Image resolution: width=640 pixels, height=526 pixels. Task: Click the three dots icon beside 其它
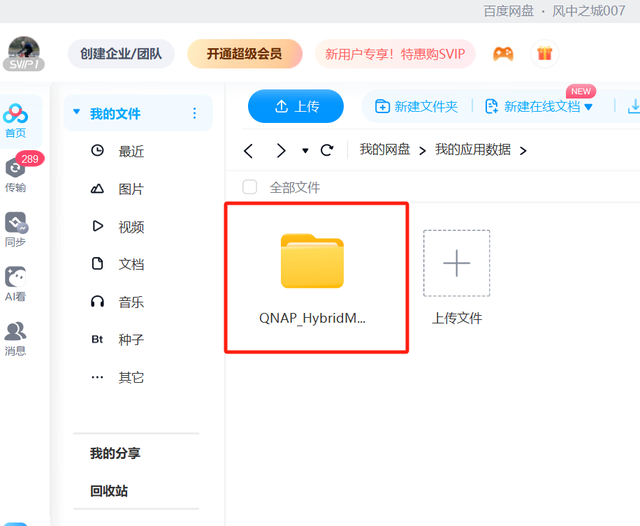coord(97,377)
